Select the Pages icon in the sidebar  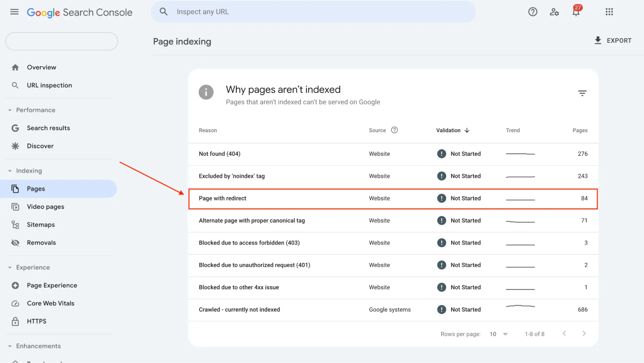pos(15,189)
